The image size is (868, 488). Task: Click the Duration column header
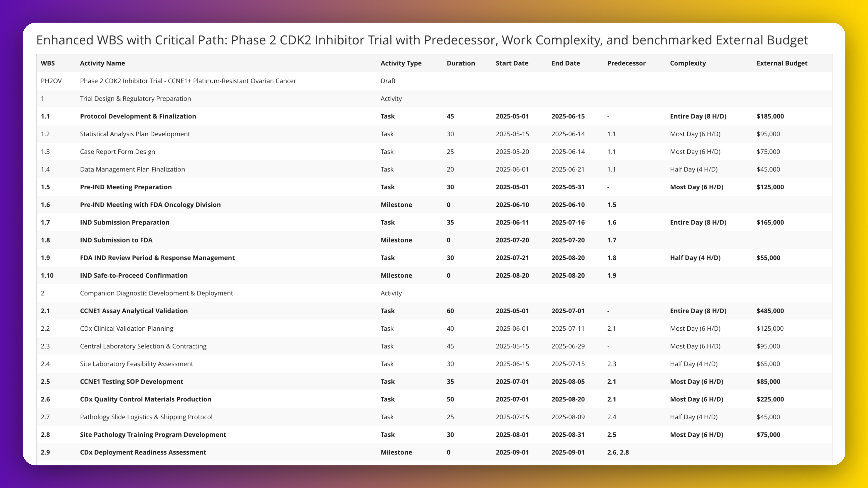460,63
